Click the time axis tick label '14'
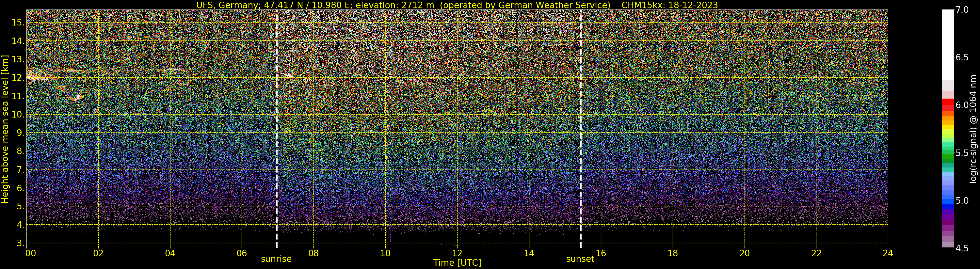Image resolution: width=980 pixels, height=269 pixels. [529, 253]
